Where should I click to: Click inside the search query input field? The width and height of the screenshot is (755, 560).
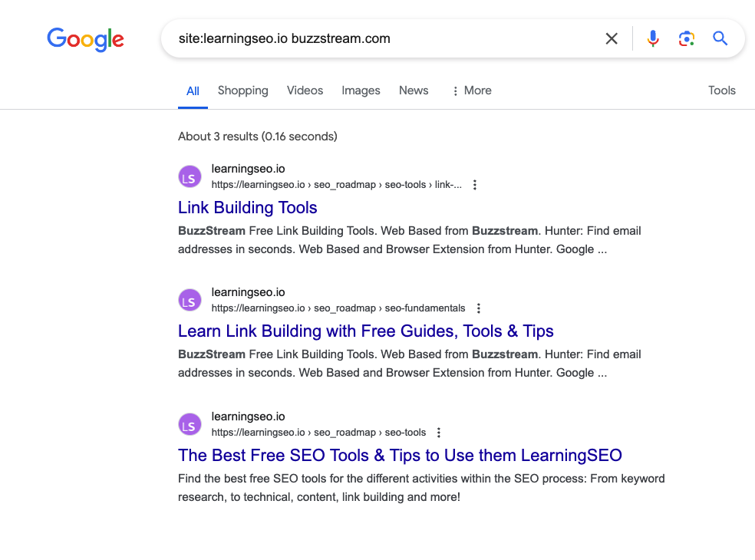tap(345, 38)
